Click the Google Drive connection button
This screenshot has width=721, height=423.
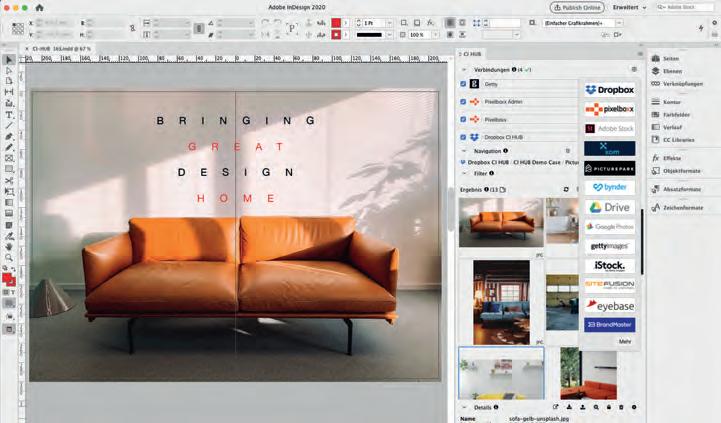click(610, 207)
